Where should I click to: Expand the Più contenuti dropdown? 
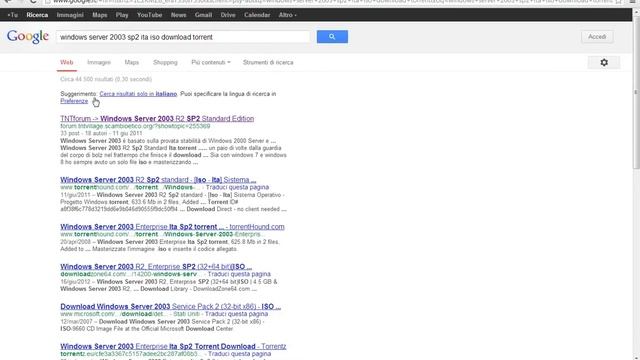point(211,62)
